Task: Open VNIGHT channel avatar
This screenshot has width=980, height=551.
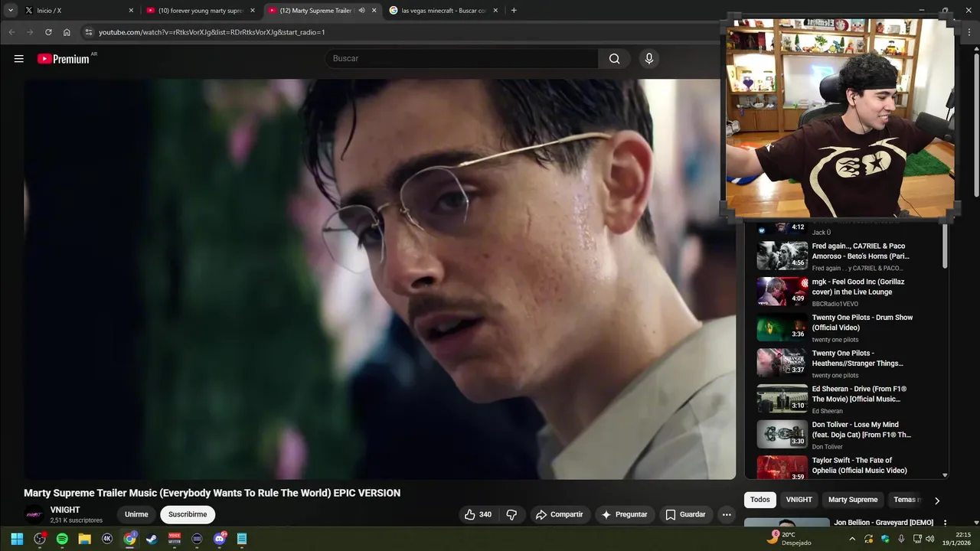Action: [34, 514]
